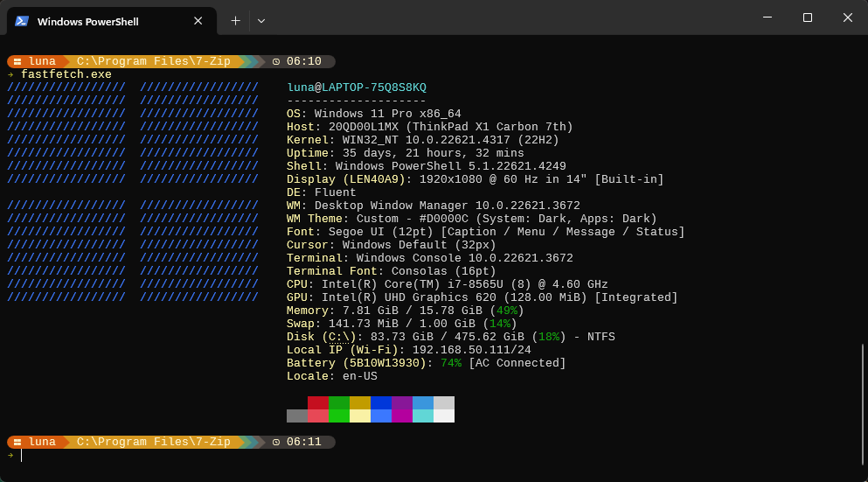The width and height of the screenshot is (868, 482).
Task: Click the 06:11 timestamp
Action: (x=304, y=442)
